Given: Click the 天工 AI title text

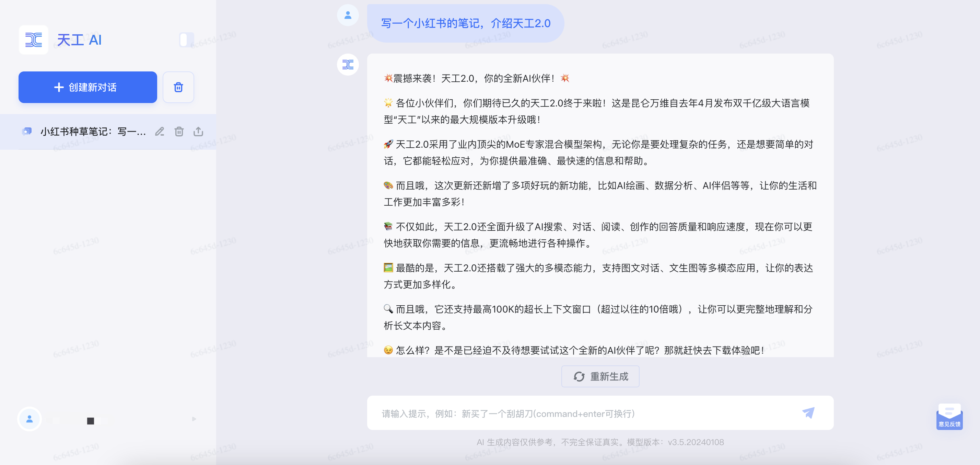Looking at the screenshot, I should coord(79,40).
